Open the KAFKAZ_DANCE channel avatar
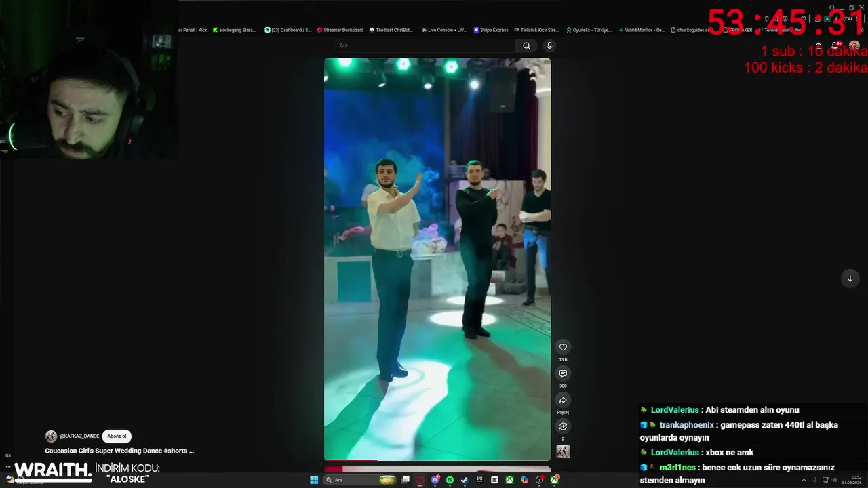The height and width of the screenshot is (488, 868). pos(51,436)
